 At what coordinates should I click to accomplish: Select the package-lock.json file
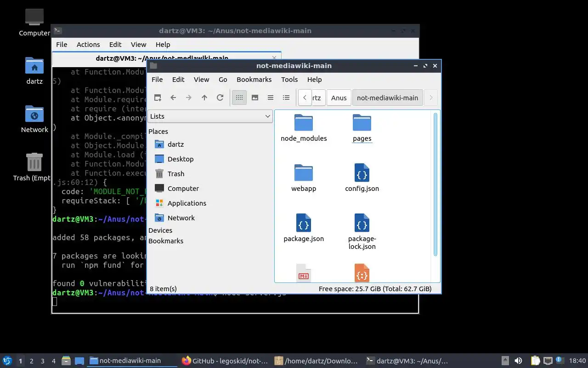pyautogui.click(x=362, y=231)
